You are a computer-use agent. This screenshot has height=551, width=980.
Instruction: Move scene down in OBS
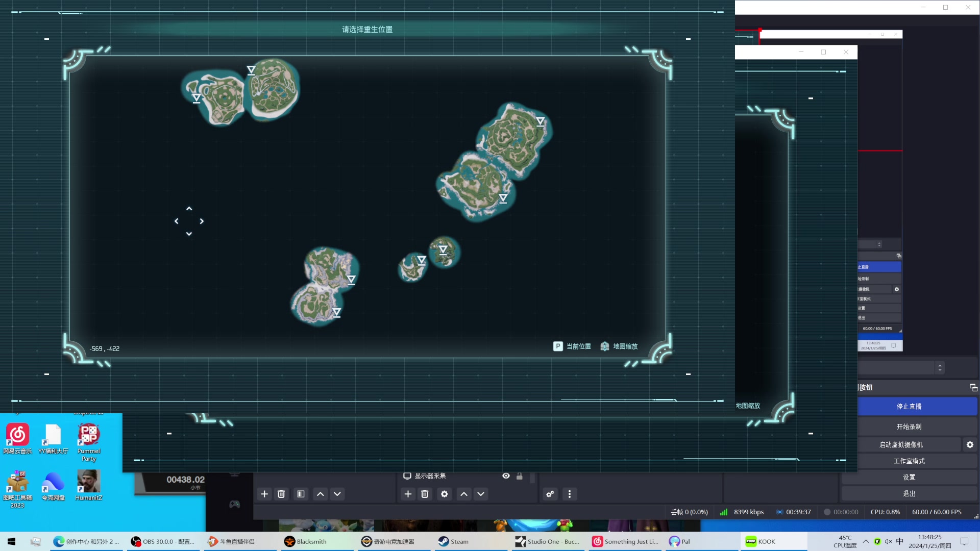[x=337, y=494]
